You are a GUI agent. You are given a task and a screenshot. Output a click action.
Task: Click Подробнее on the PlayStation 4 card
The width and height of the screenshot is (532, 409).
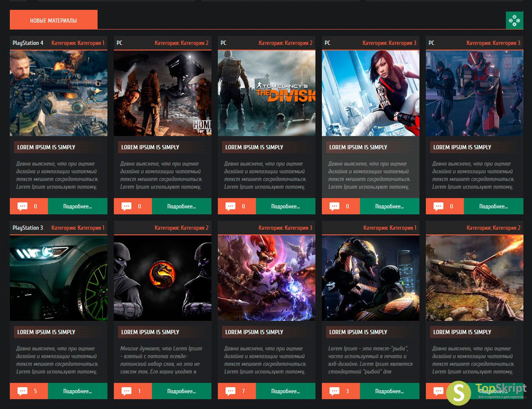pyautogui.click(x=77, y=206)
